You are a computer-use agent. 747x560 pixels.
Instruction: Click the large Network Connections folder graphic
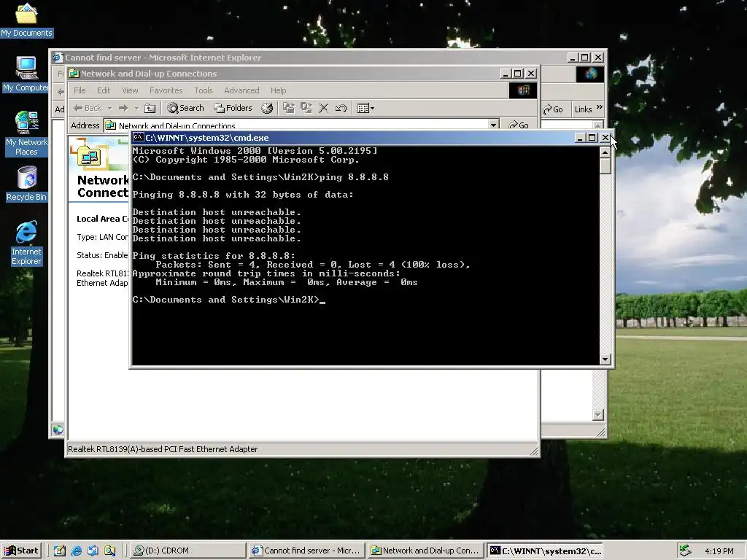point(90,156)
